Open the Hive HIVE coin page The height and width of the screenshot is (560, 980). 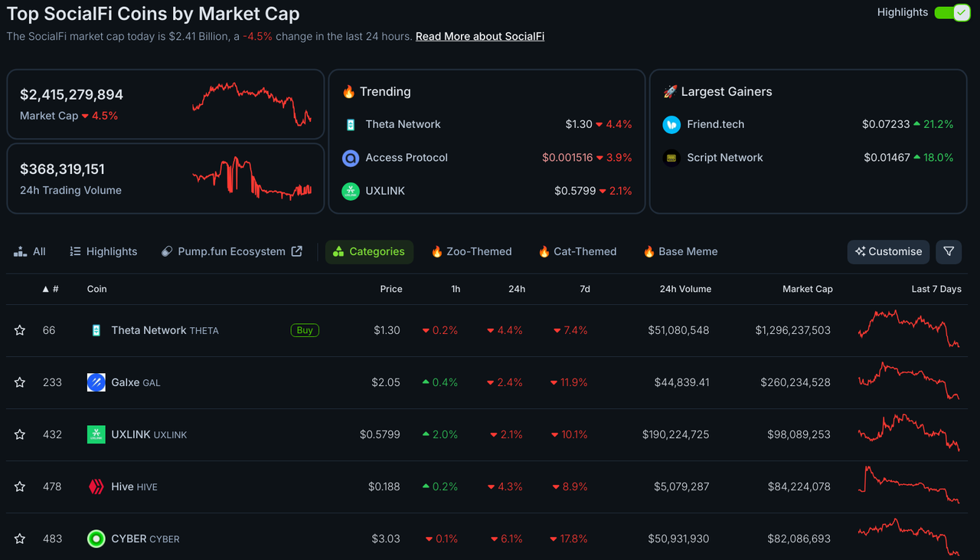tap(134, 486)
